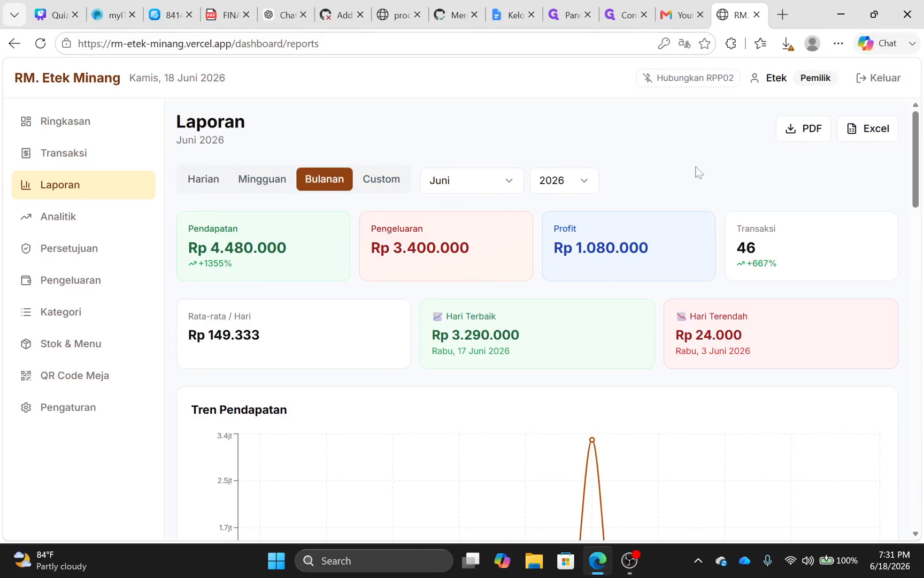This screenshot has width=924, height=578.
Task: Click the Pengeluaran Rp 3.400.000 value
Action: coord(420,248)
